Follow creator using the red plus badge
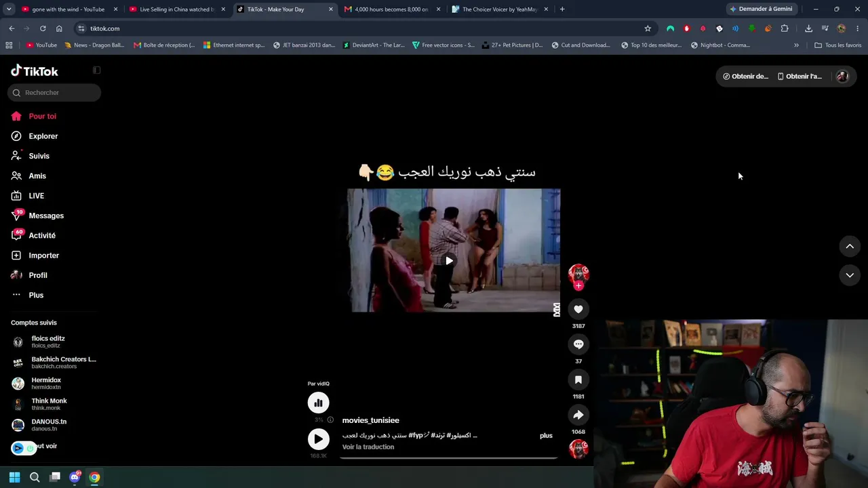868x488 pixels. tap(578, 286)
